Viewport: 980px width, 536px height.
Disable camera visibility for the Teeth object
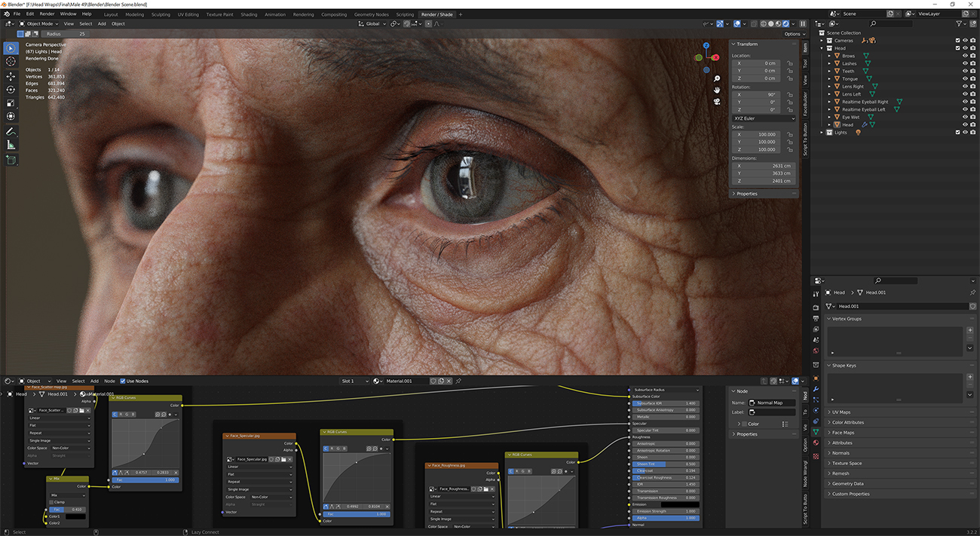click(972, 71)
